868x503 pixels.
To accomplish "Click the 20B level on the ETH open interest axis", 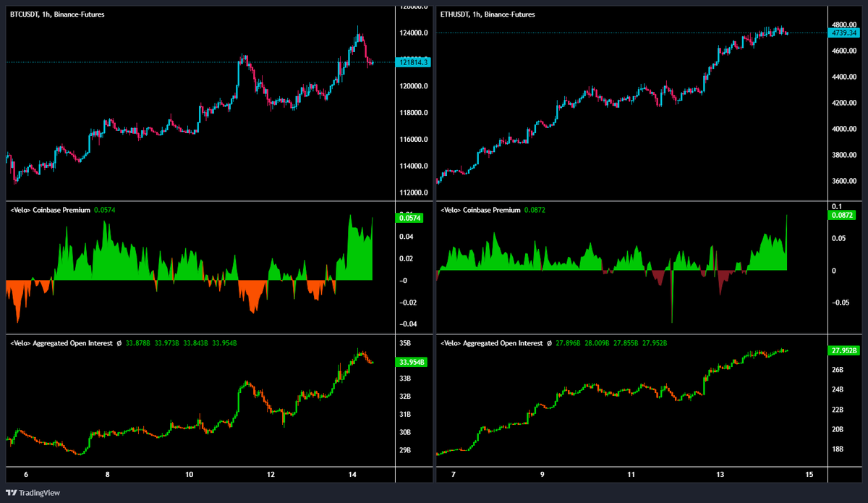I will 838,430.
